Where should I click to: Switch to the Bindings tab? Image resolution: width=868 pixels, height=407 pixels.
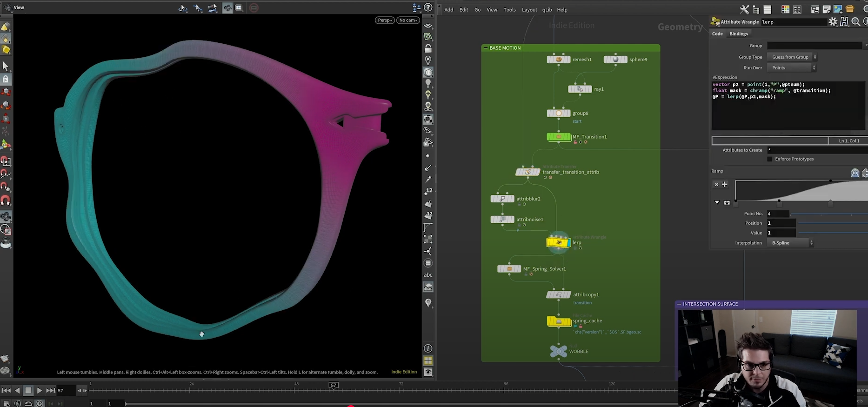tap(739, 34)
